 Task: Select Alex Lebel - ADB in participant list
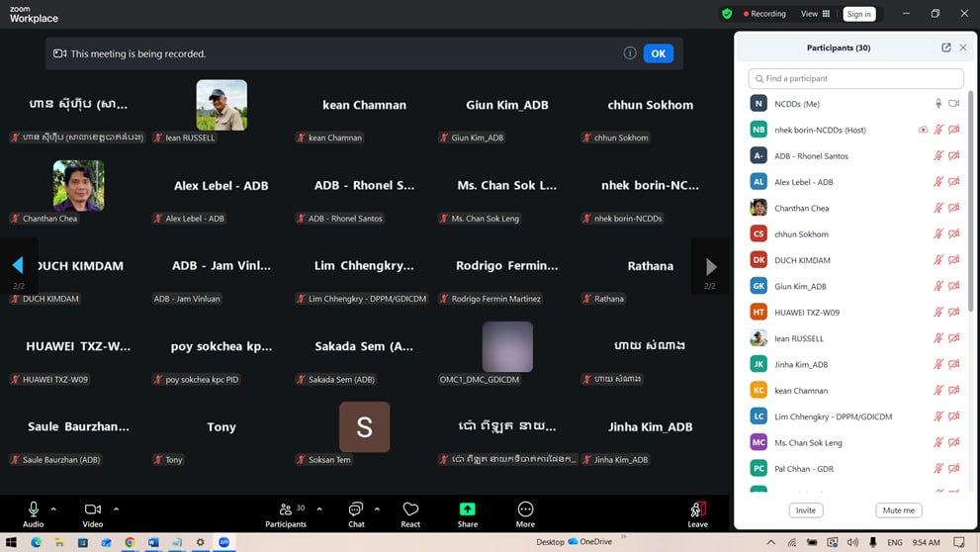(803, 182)
